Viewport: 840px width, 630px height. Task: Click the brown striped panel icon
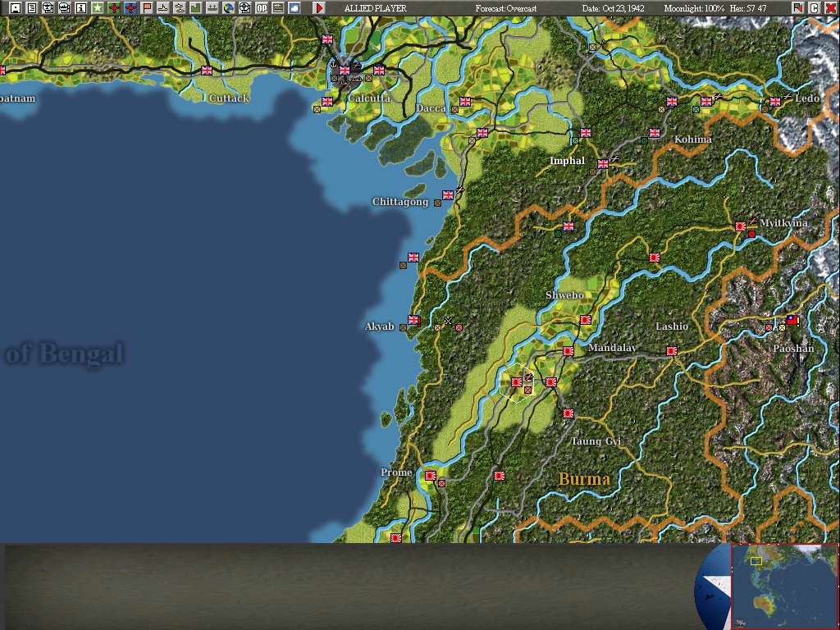coord(278,8)
